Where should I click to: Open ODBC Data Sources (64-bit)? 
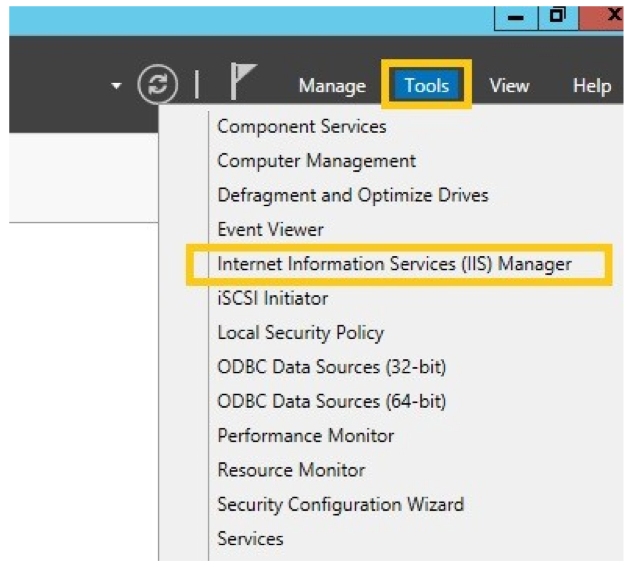[331, 401]
